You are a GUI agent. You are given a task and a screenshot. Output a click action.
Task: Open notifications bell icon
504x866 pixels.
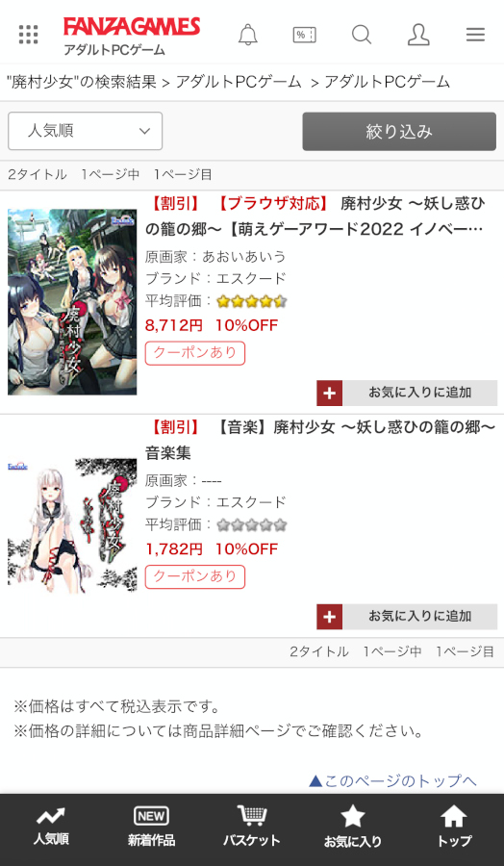click(x=248, y=35)
